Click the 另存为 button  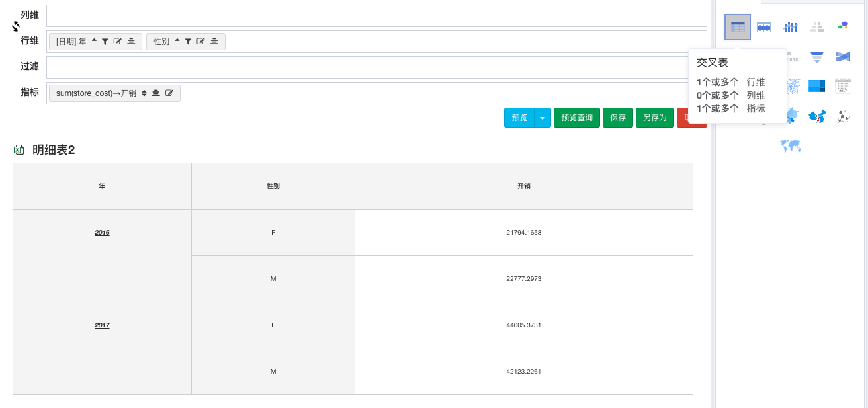pyautogui.click(x=654, y=118)
